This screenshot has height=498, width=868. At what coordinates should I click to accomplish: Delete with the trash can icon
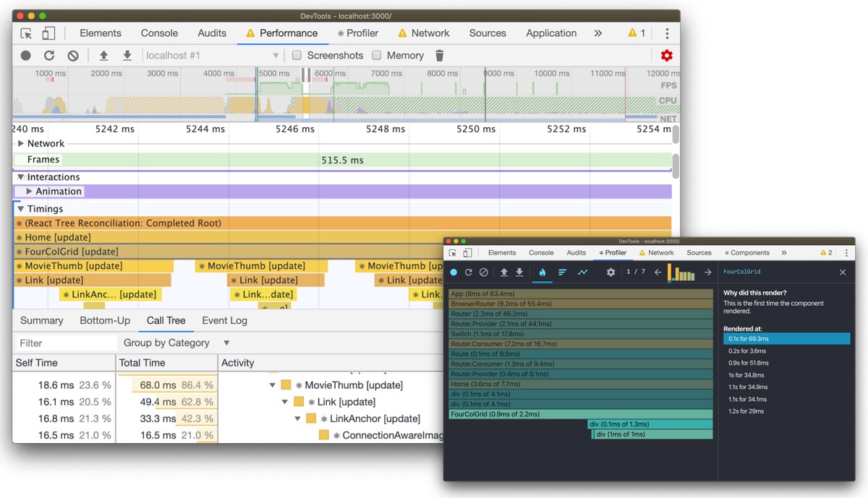point(439,56)
